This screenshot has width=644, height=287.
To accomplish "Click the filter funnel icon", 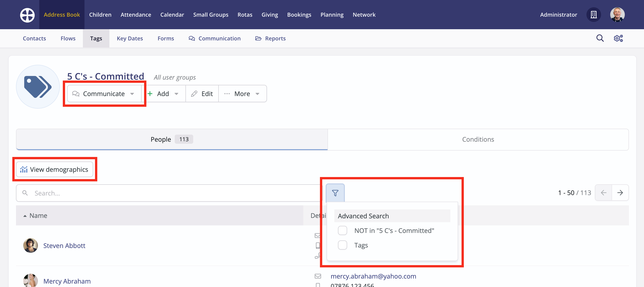I will click(335, 193).
